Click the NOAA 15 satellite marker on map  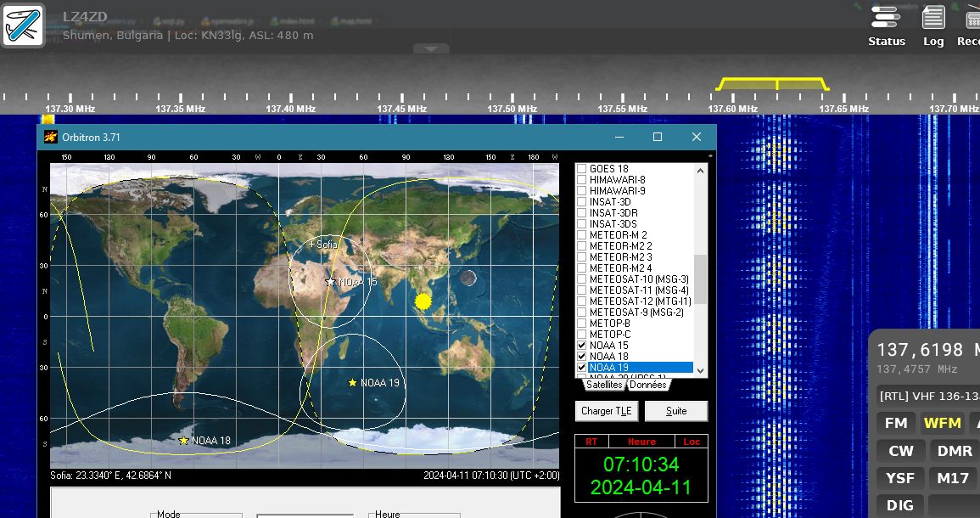330,282
